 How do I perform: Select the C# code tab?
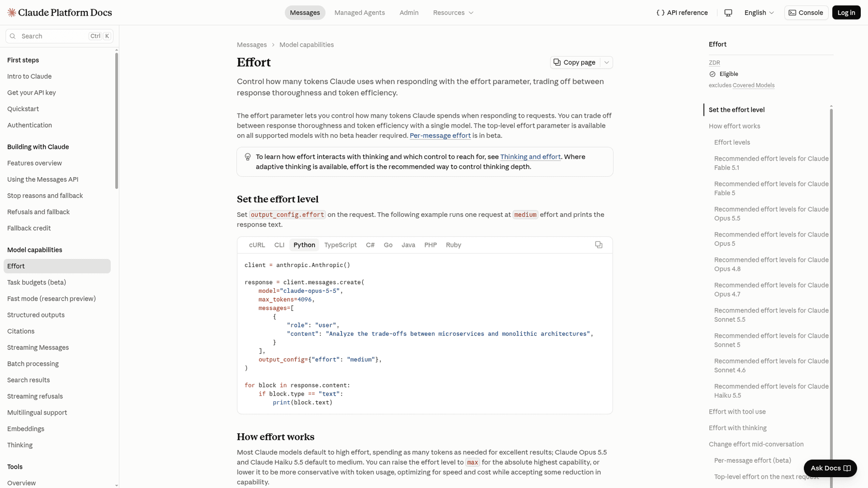click(370, 245)
